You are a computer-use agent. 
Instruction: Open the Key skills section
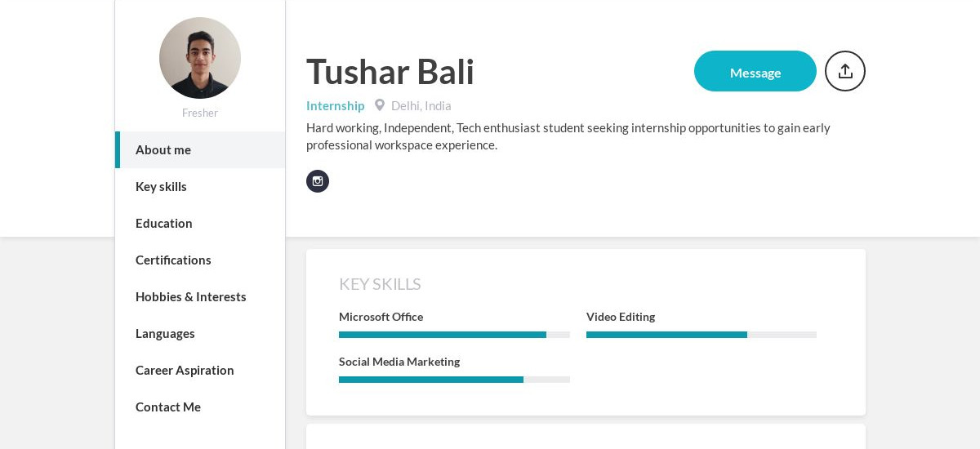[161, 187]
